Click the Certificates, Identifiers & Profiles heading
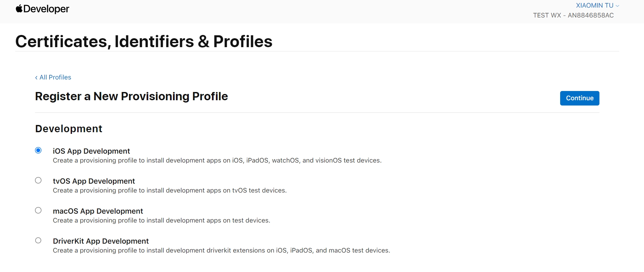Image resolution: width=644 pixels, height=272 pixels. pos(144,42)
